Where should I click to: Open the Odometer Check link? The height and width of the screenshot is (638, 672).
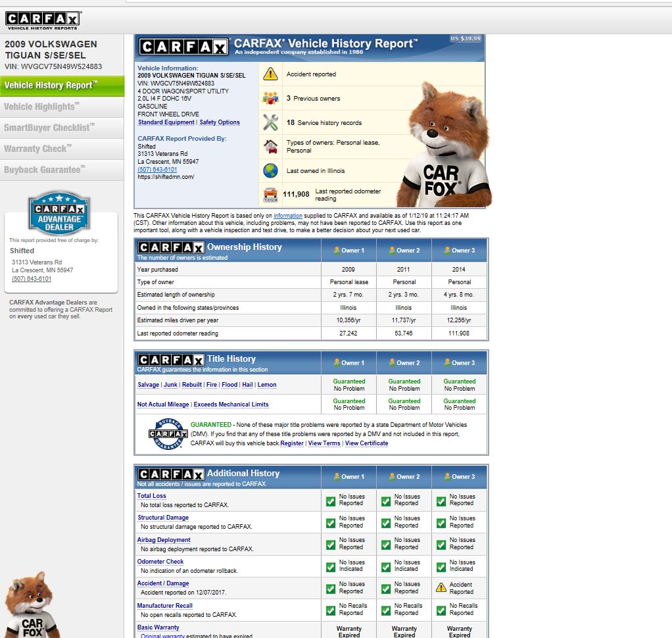(160, 561)
